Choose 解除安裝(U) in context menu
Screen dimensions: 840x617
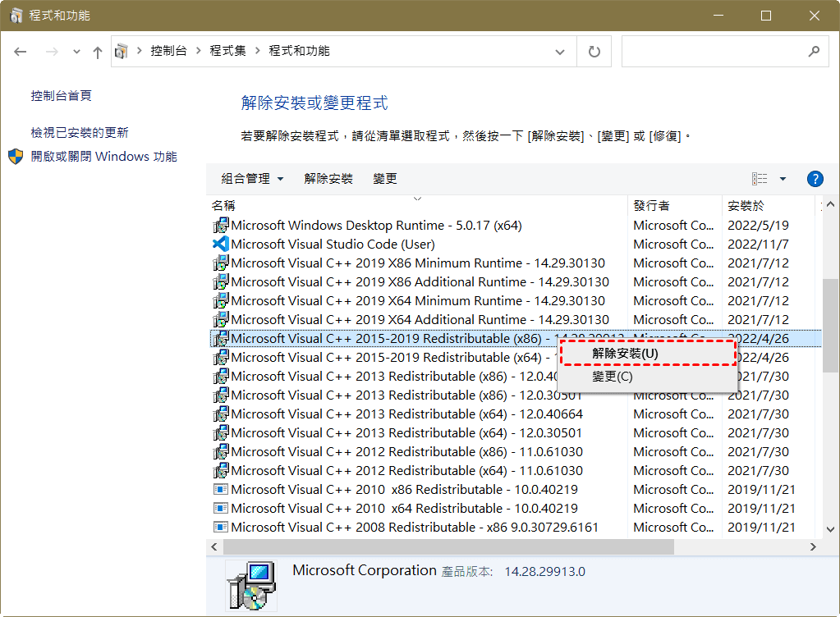(648, 354)
